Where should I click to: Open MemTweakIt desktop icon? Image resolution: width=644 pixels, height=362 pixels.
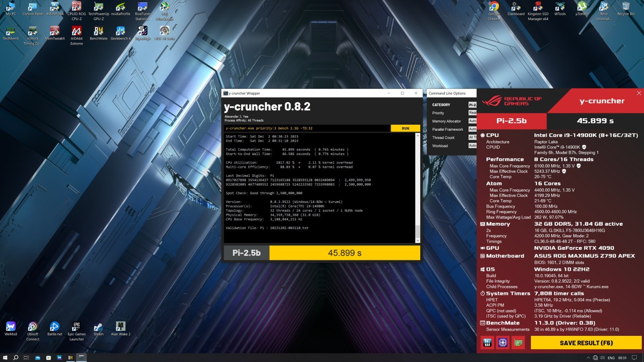pyautogui.click(x=54, y=34)
